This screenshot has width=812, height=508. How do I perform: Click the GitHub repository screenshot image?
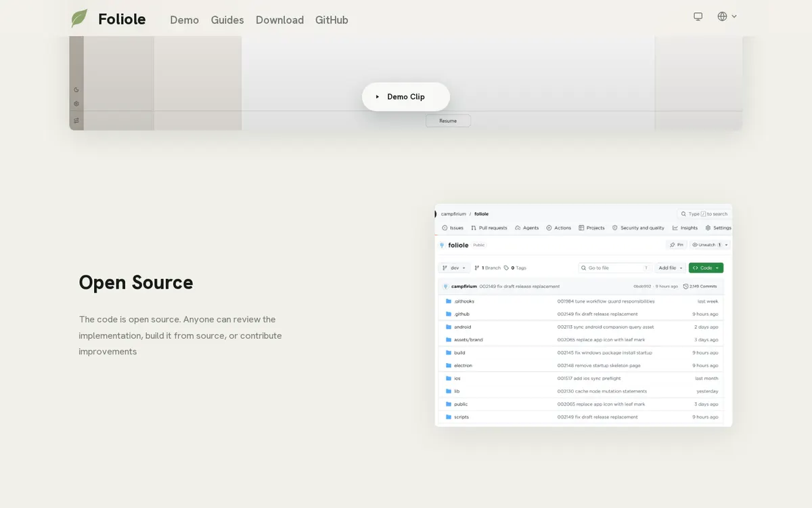[583, 315]
